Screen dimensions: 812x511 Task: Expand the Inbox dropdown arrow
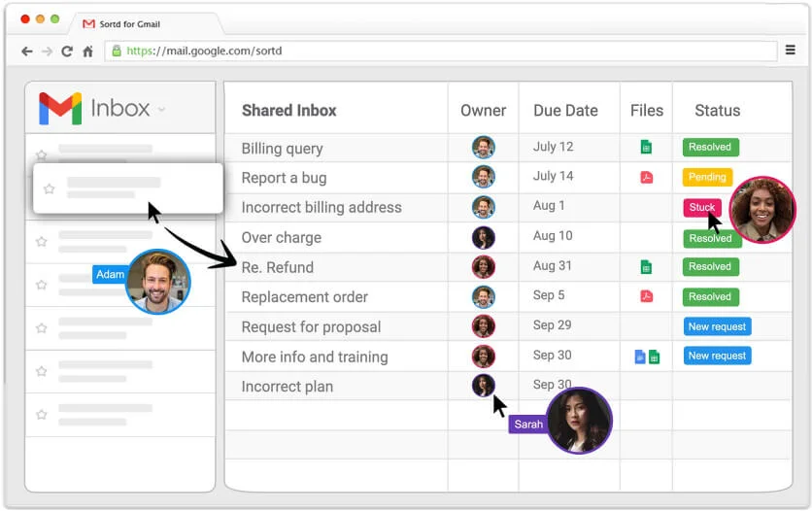162,110
